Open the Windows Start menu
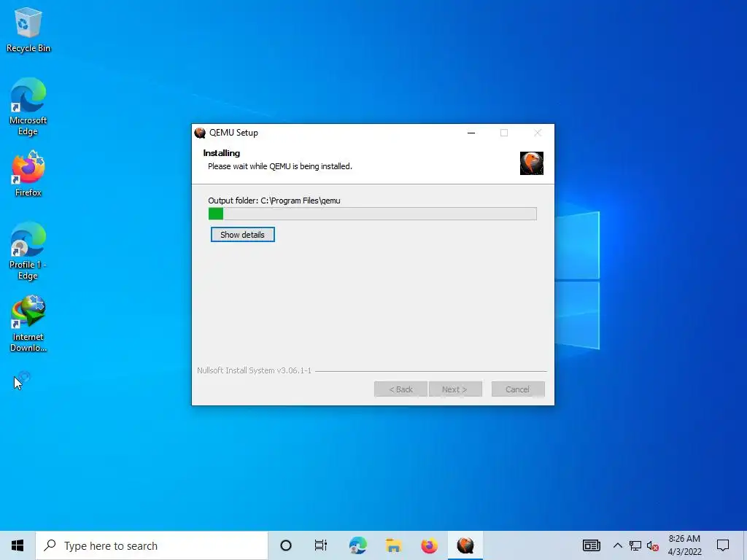Screen dimensions: 747x560 tap(18, 545)
